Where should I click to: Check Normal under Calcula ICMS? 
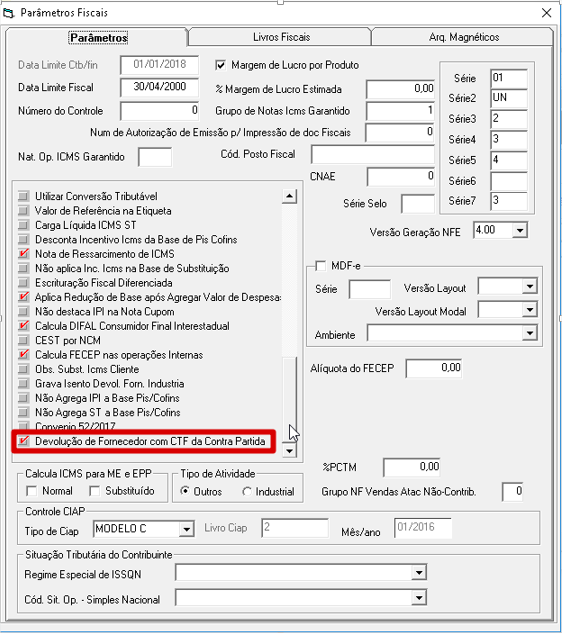(31, 491)
